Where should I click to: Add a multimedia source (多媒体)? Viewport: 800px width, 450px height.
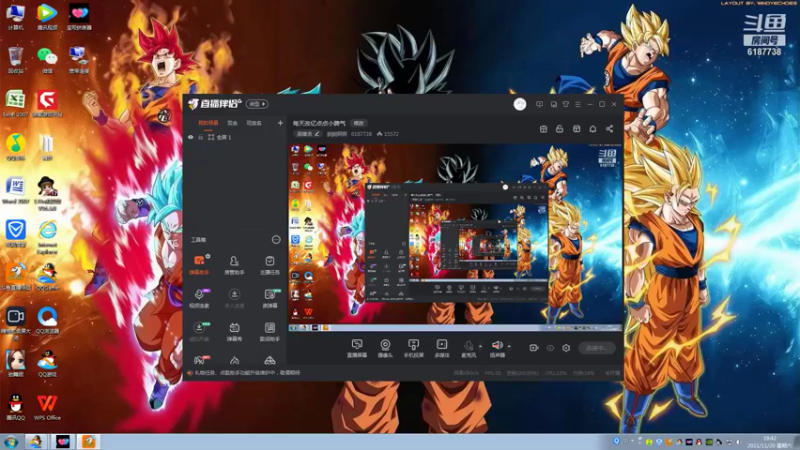pos(442,348)
